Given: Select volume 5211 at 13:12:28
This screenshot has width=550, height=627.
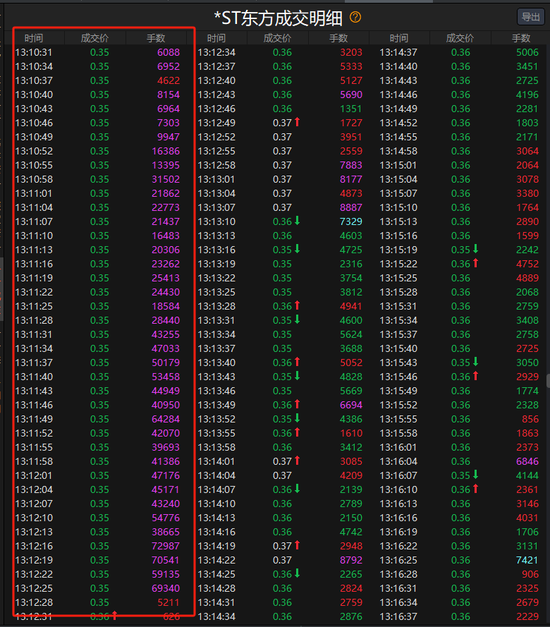Looking at the screenshot, I should pos(168,603).
